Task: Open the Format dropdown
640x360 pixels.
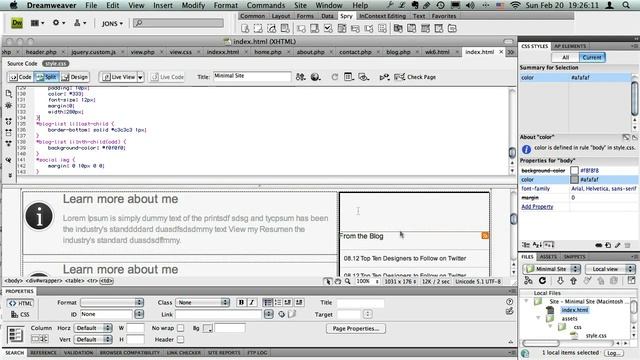Action: point(112,302)
